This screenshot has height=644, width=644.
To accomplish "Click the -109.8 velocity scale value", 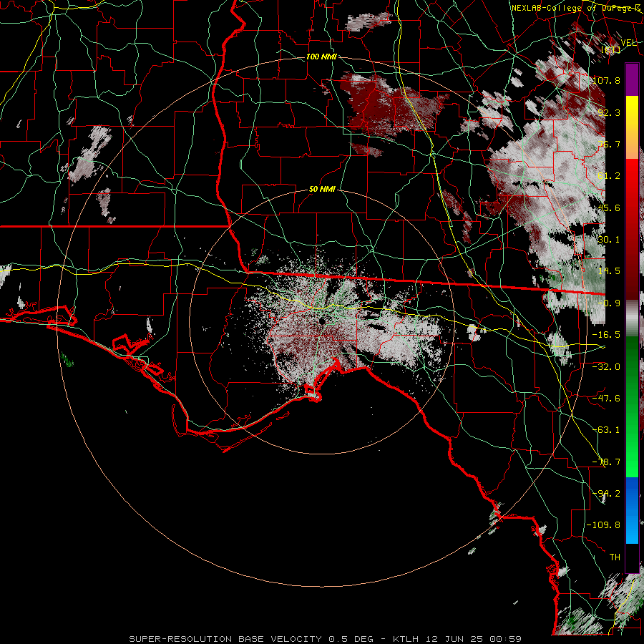I will pyautogui.click(x=604, y=525).
